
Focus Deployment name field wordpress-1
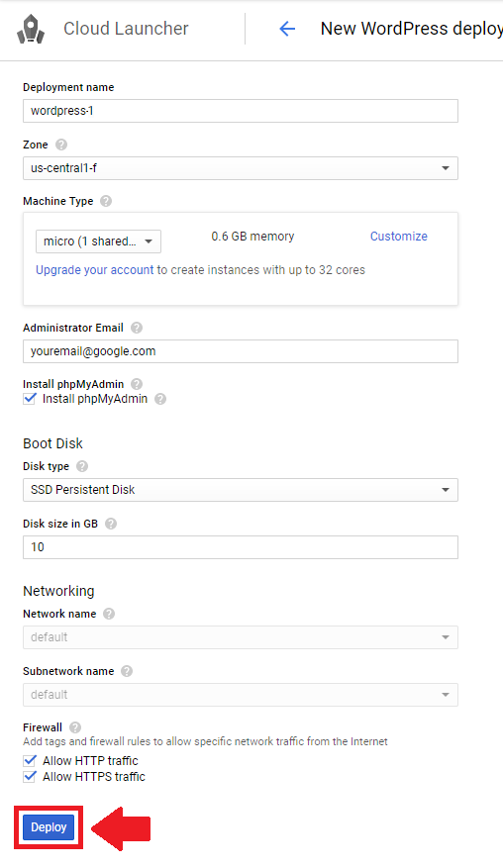click(241, 111)
